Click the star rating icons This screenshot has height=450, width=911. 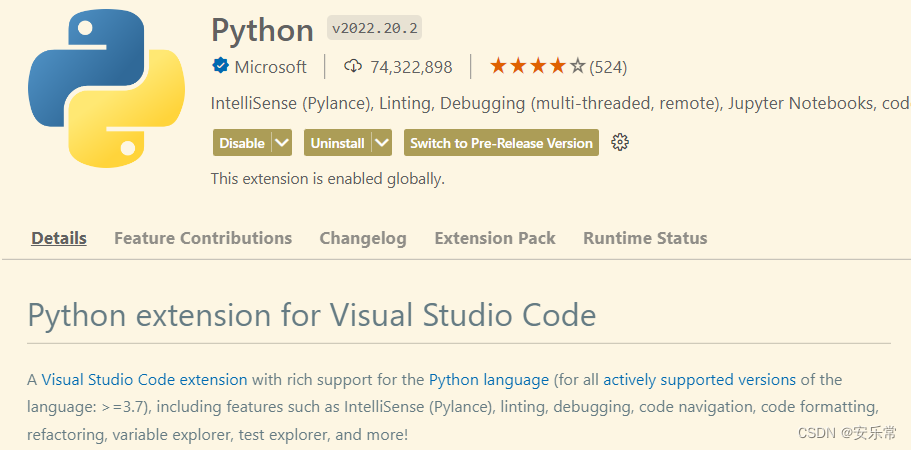point(537,67)
